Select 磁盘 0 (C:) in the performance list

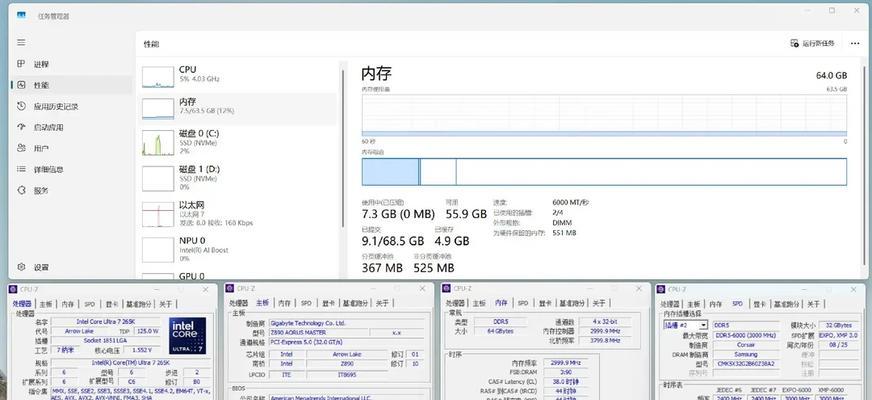pos(239,142)
